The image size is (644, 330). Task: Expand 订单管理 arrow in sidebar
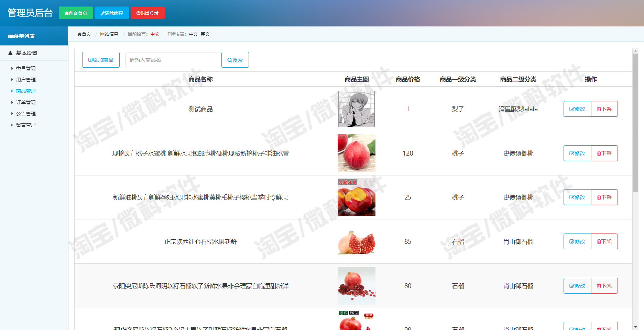12,102
